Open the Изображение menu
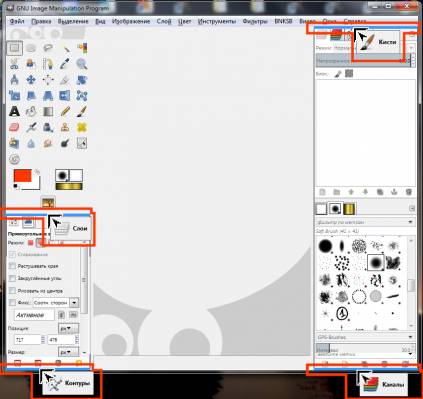The image size is (423, 399). point(131,21)
